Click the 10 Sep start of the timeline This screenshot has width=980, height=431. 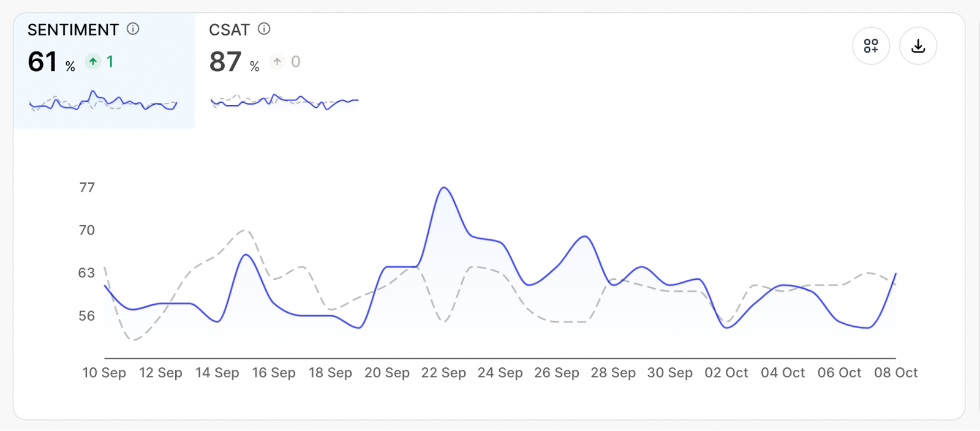(x=104, y=372)
